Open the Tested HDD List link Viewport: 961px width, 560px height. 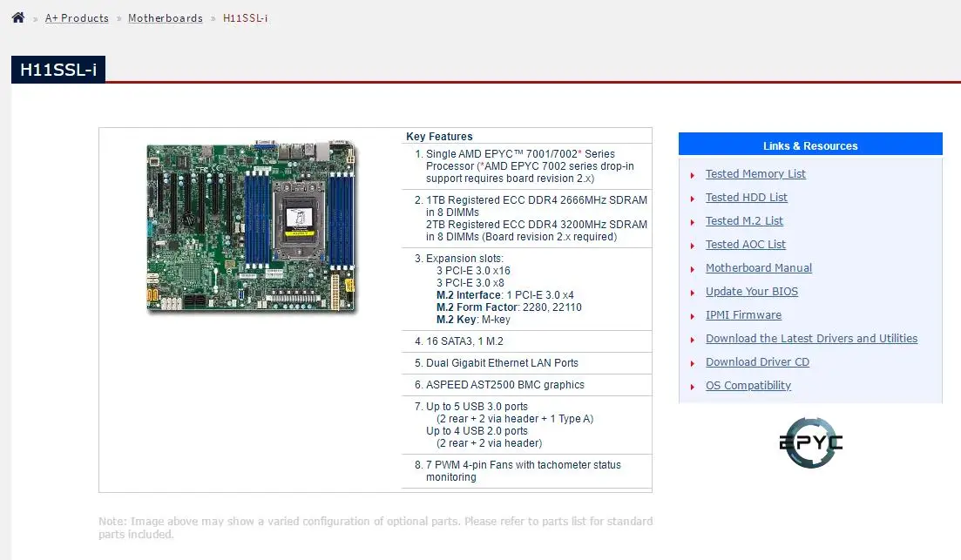point(747,198)
